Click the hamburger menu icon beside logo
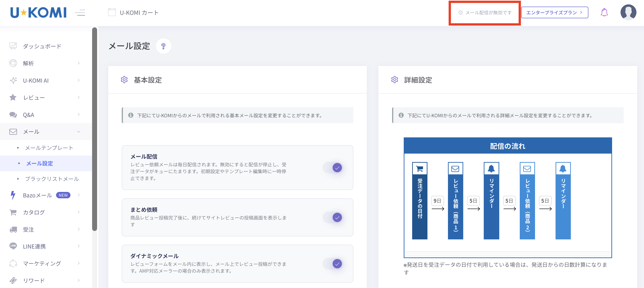644x288 pixels. (80, 13)
